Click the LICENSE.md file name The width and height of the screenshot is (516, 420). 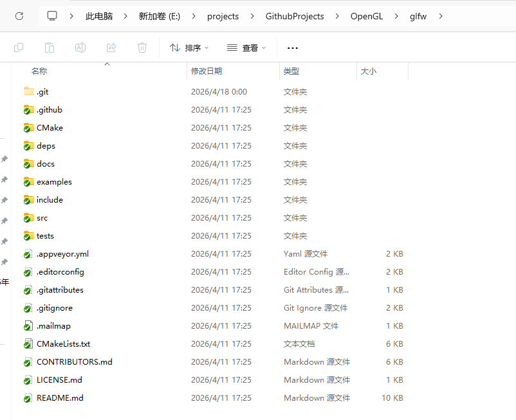(59, 380)
